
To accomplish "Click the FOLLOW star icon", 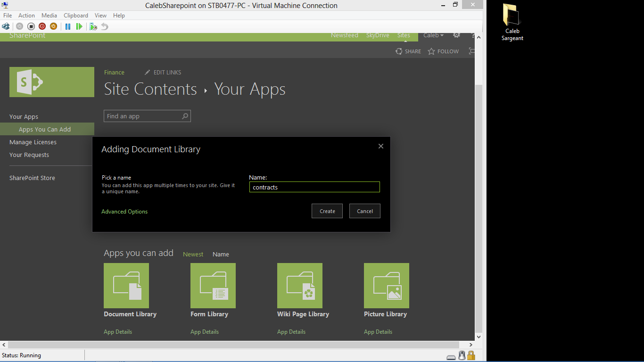I will [x=431, y=51].
